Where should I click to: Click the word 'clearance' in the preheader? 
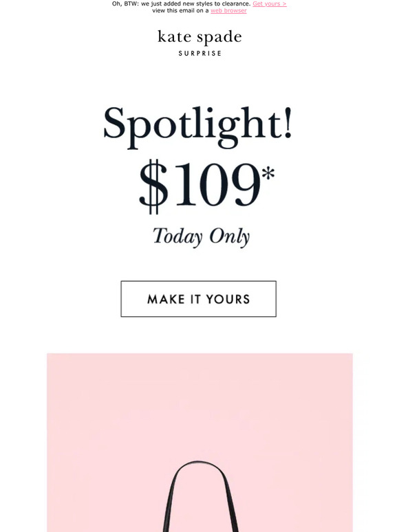coord(237,3)
